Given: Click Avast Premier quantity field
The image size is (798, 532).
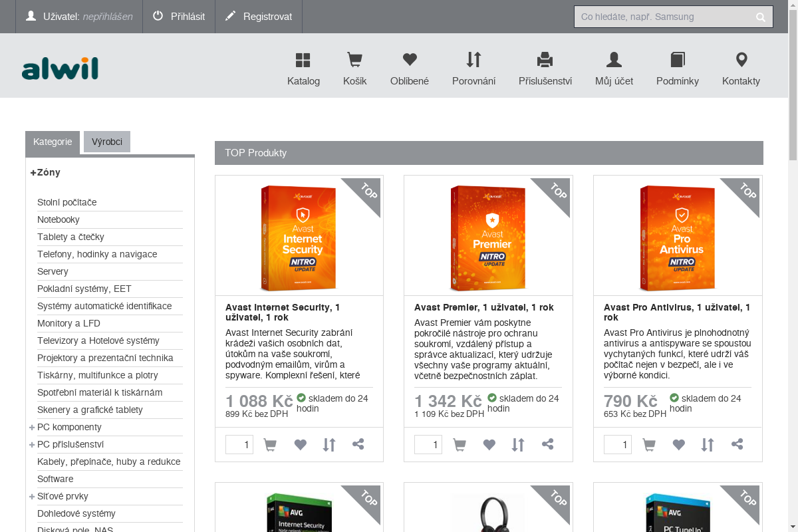Looking at the screenshot, I should click(428, 445).
